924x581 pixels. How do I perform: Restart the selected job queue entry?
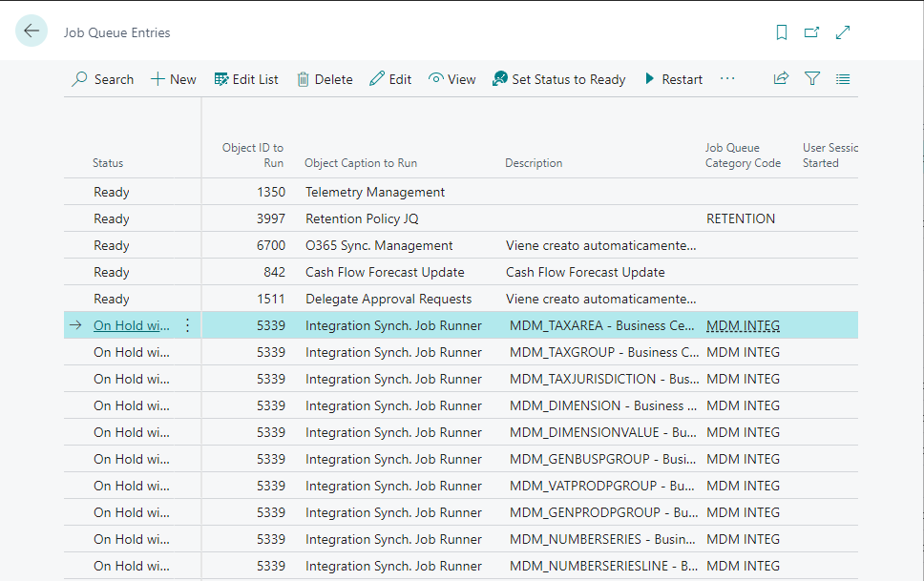tap(673, 79)
